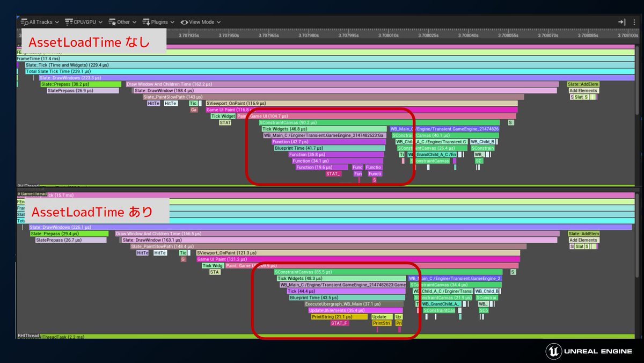Select SConstraintCanvas (40.1 µs) event

pos(446,135)
